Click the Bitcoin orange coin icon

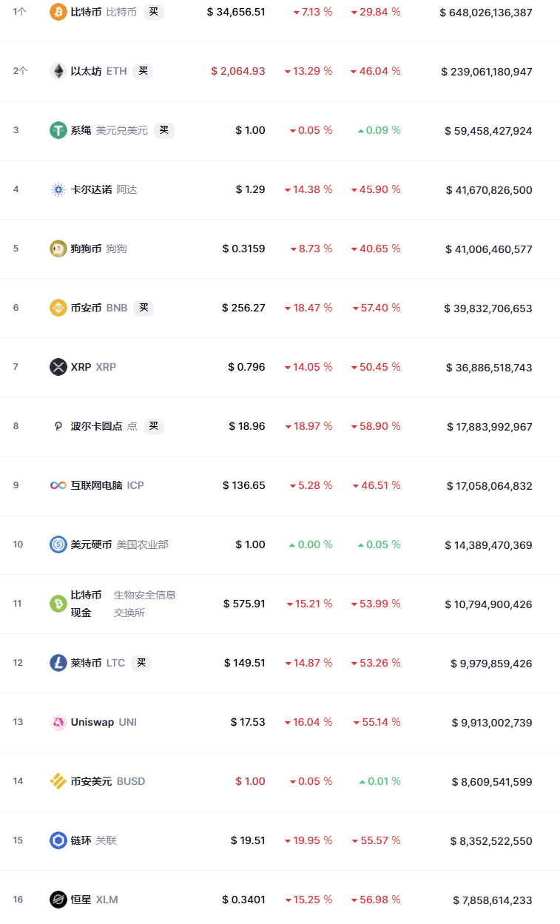coord(58,12)
